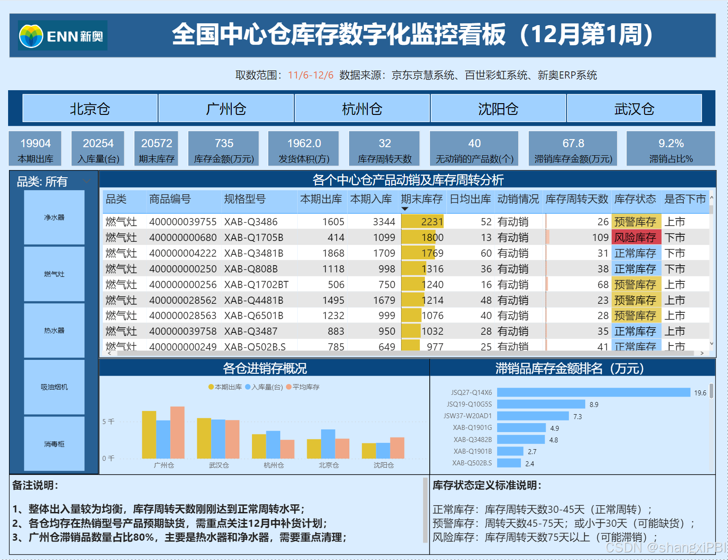Image resolution: width=728 pixels, height=560 pixels.
Task: Click the XAB-Q502B.S ranking bar
Action: click(509, 463)
